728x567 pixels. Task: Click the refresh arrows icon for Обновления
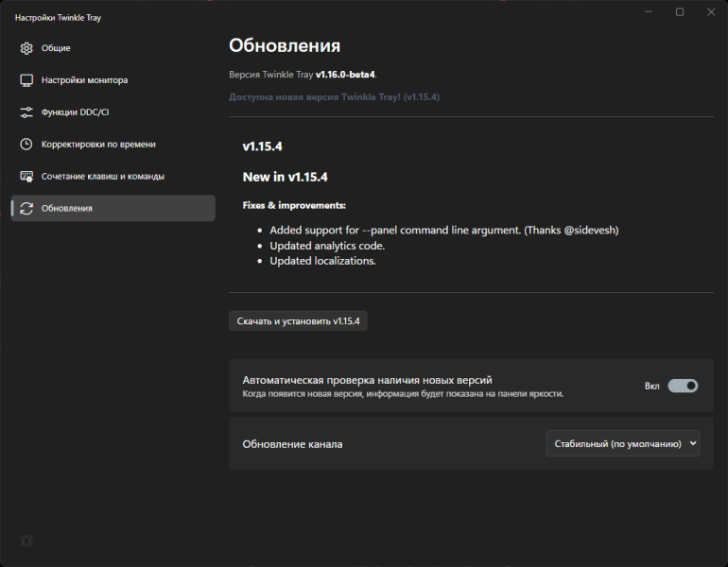pos(26,208)
